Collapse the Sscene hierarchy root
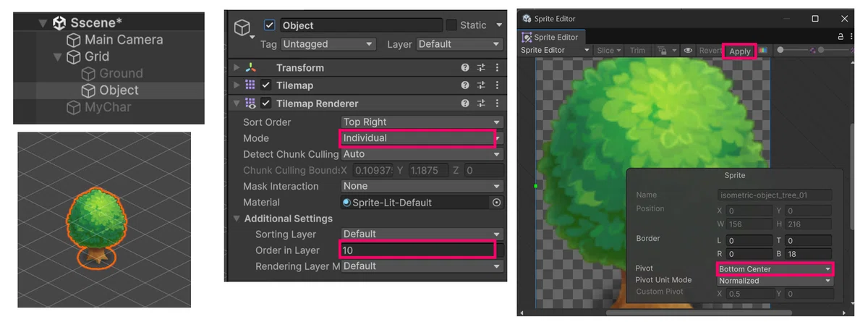868x322 pixels. coord(43,23)
